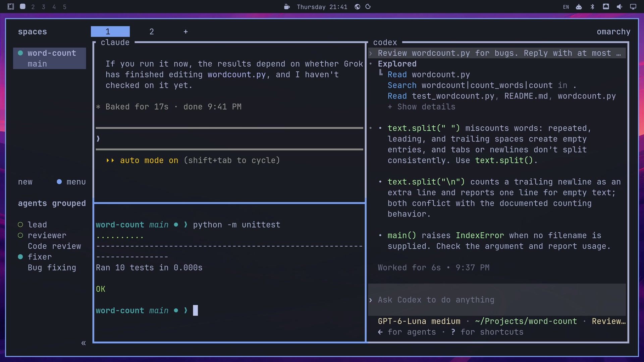Open the volume speaker icon

click(619, 7)
